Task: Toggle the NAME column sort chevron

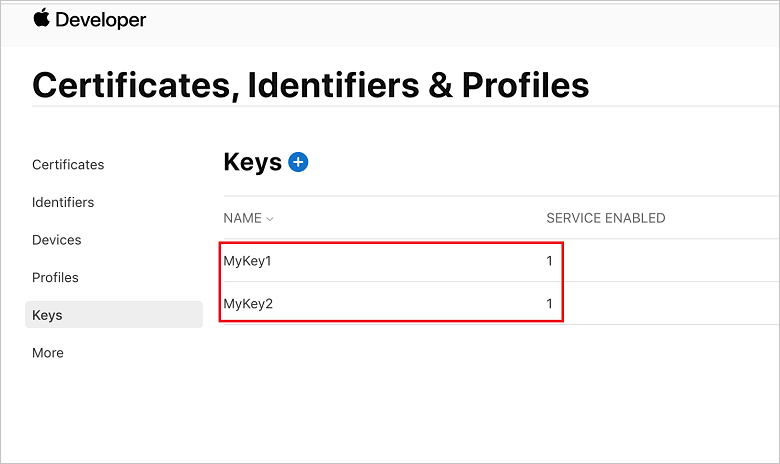Action: 270,219
